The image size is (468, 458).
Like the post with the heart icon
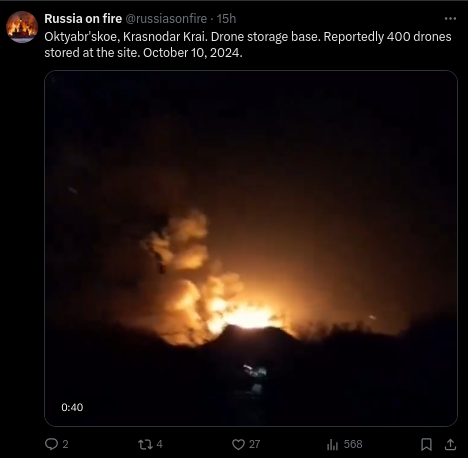coord(238,444)
